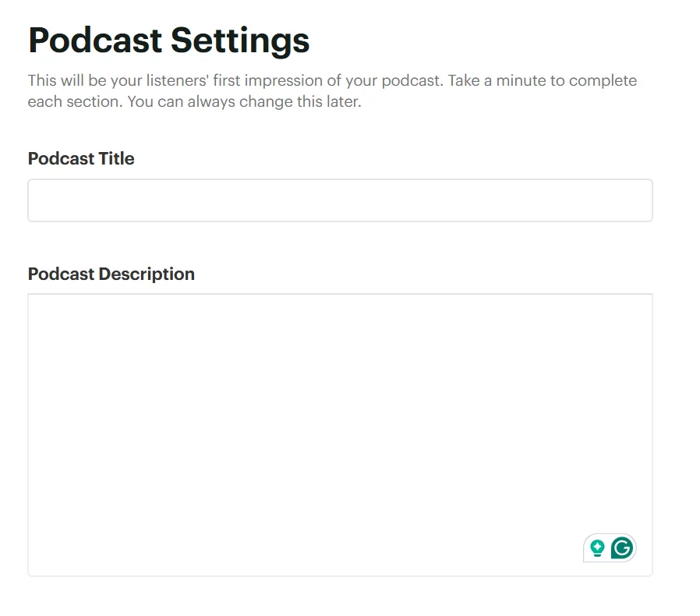Click the phrase 'You can always change this later'

[x=244, y=101]
